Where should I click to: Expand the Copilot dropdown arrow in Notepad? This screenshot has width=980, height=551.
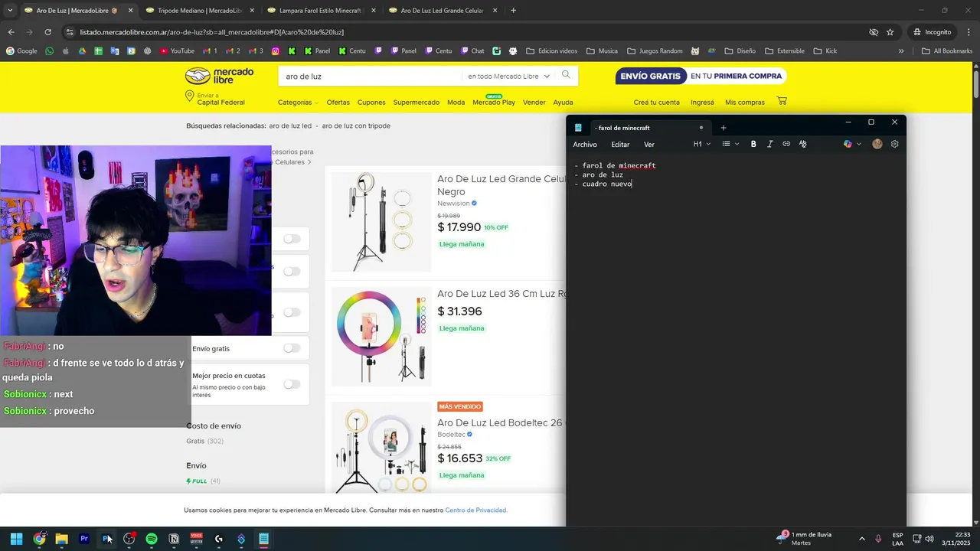pos(859,144)
